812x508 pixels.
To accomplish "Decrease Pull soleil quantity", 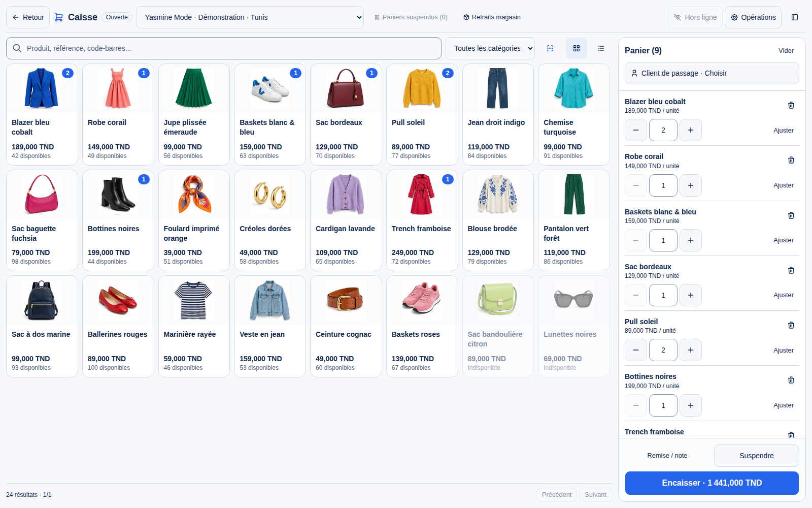I will click(636, 350).
